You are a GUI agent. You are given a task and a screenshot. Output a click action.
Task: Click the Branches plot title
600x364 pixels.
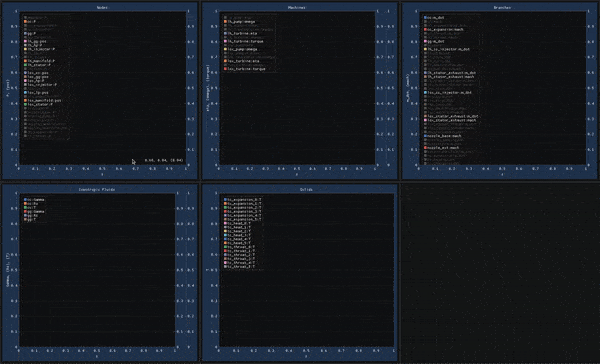pos(502,7)
